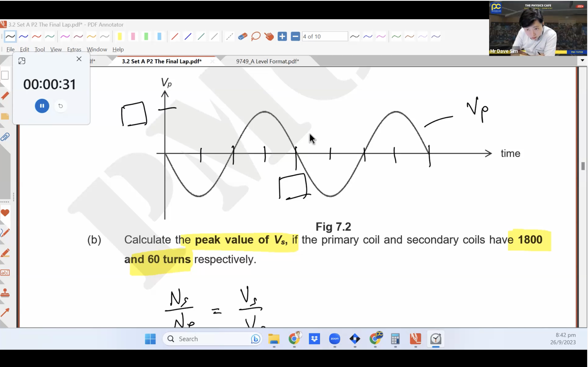Open Dropbox from the taskbar
Screen dimensions: 588x367
pos(314,339)
